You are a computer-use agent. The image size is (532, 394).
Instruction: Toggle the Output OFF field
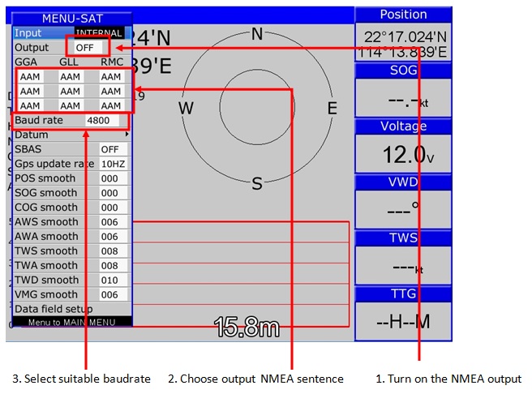(86, 48)
